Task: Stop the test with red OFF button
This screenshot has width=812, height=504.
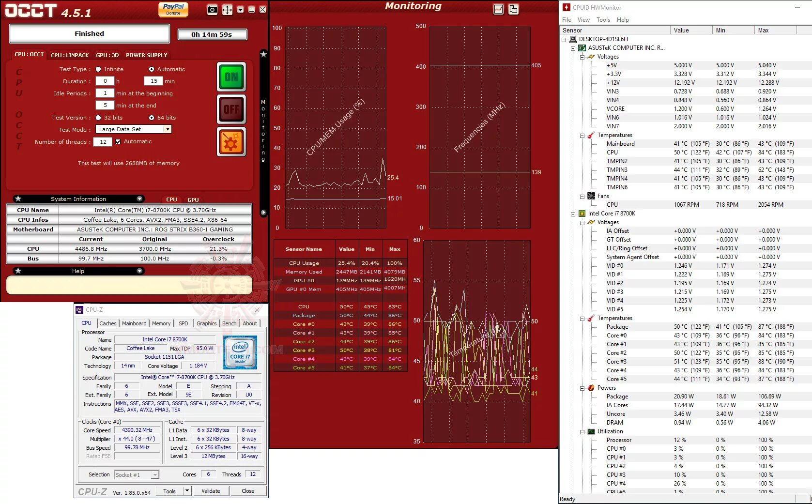Action: click(x=231, y=109)
